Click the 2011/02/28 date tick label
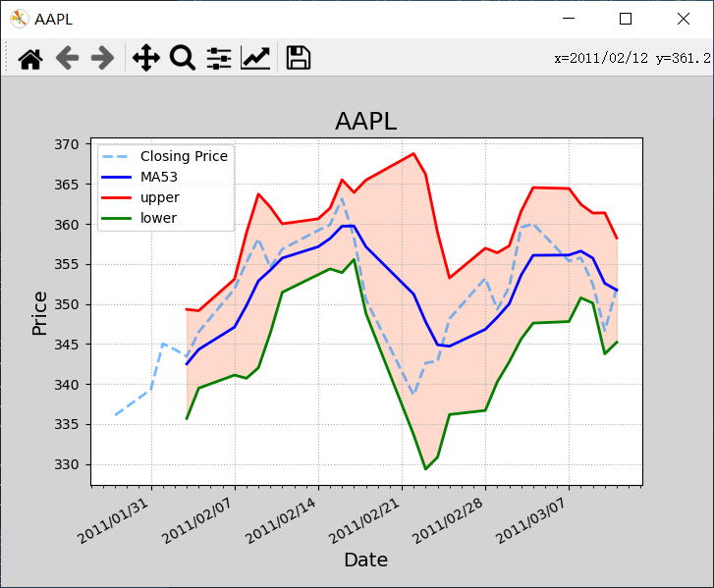 tap(447, 521)
